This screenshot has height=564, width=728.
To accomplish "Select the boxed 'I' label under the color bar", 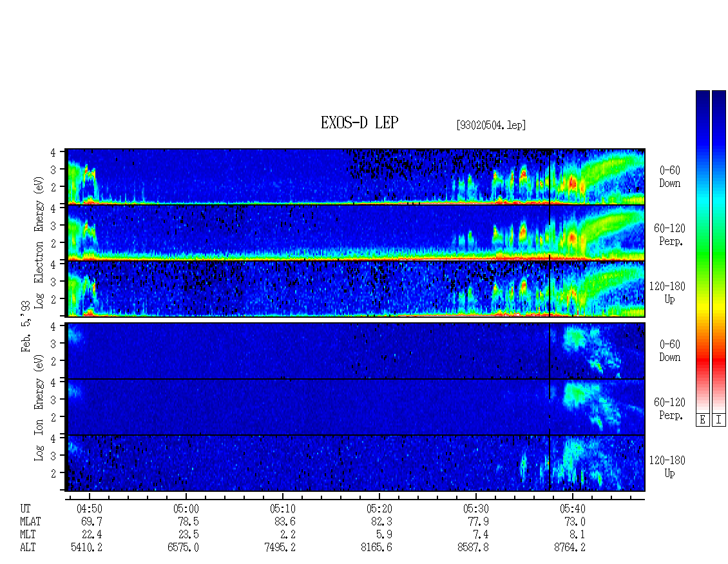I will [x=719, y=420].
